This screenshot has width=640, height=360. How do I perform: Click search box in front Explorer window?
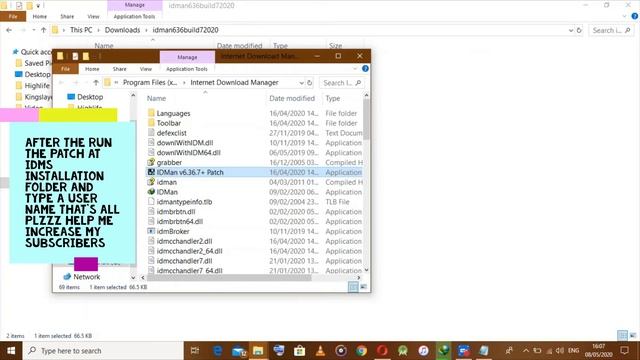click(342, 83)
